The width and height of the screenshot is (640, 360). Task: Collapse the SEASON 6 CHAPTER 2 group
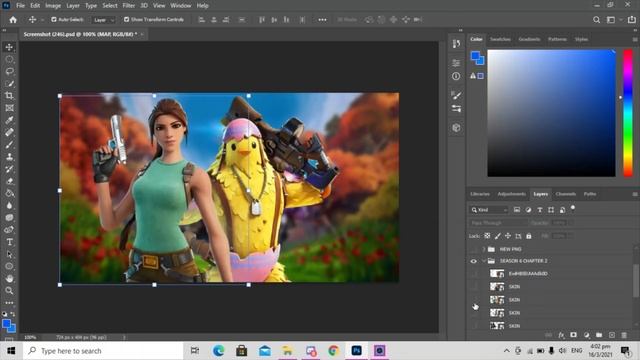tap(484, 261)
